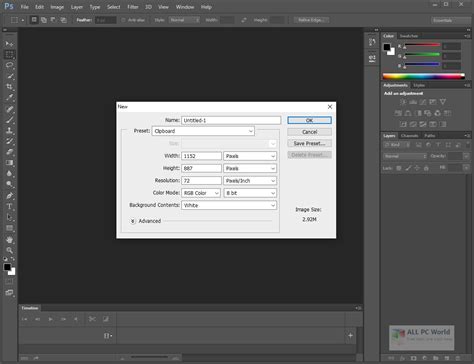The height and width of the screenshot is (364, 474).
Task: Select the Pen tool
Action: (9, 195)
